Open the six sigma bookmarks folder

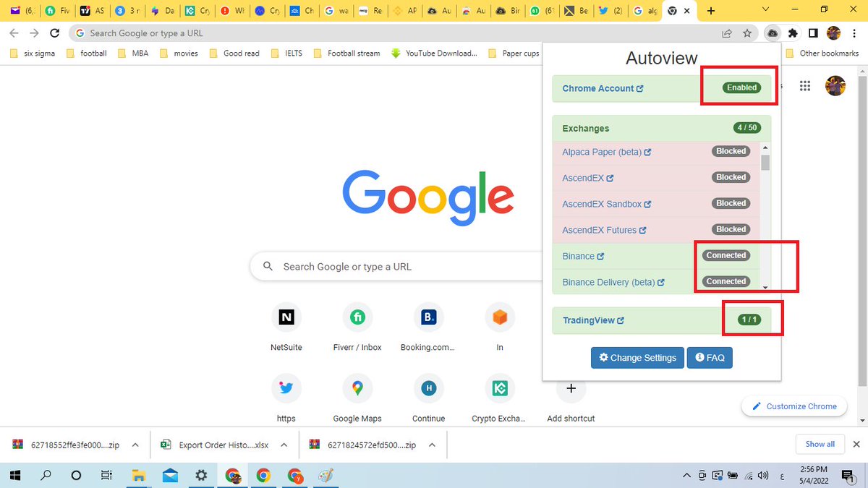(33, 53)
